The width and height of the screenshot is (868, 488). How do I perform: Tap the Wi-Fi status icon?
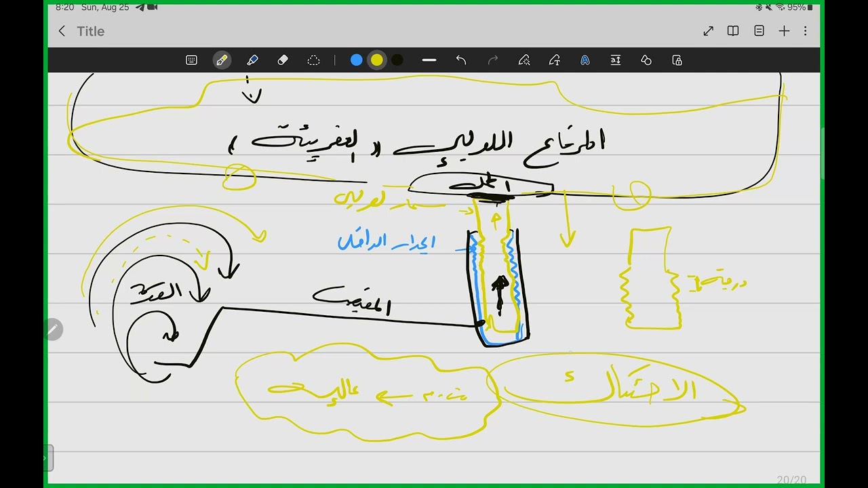780,7
